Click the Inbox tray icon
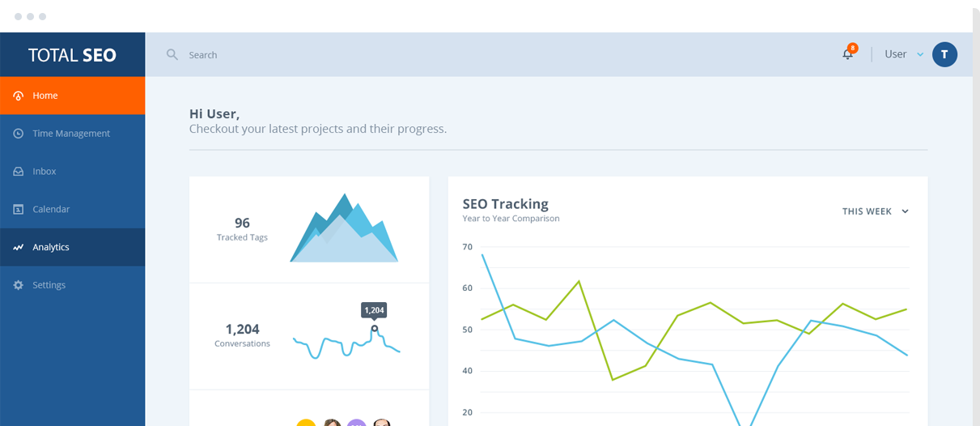Viewport: 980px width, 426px height. pos(19,172)
